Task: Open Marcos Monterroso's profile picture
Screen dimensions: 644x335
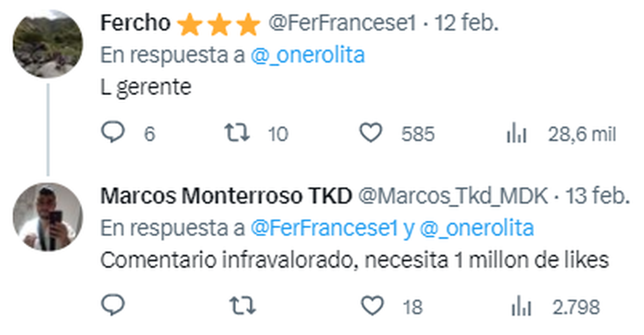Action: pos(48,217)
